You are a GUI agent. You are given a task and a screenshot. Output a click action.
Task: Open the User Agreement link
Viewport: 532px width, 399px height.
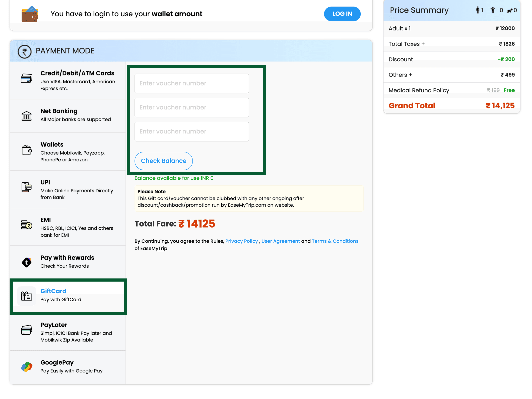280,241
